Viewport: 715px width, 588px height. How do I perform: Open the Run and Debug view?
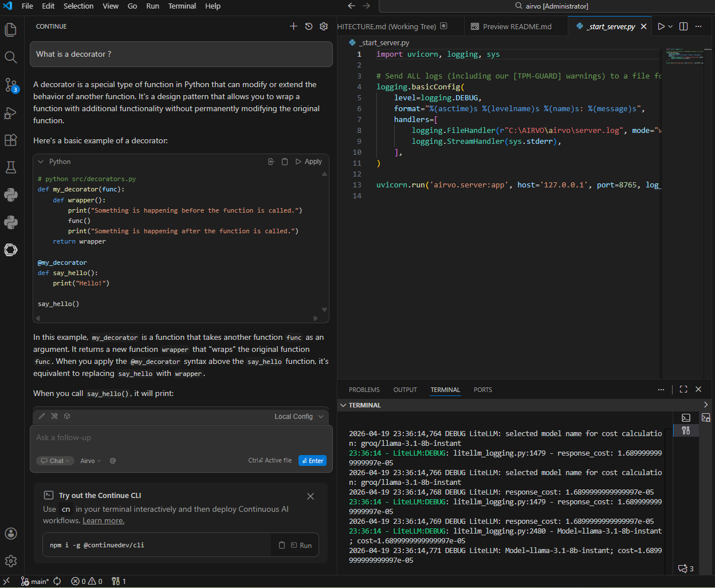click(11, 112)
